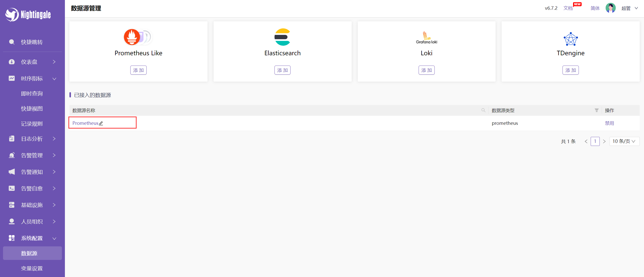Disable the Prometheus data source via 禁用
This screenshot has height=277, width=644.
[609, 123]
